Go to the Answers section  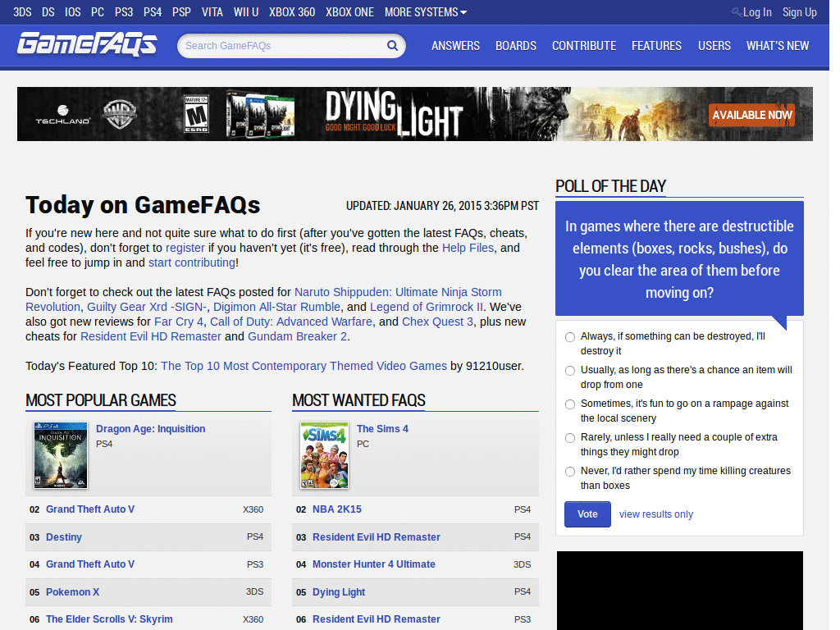(456, 46)
